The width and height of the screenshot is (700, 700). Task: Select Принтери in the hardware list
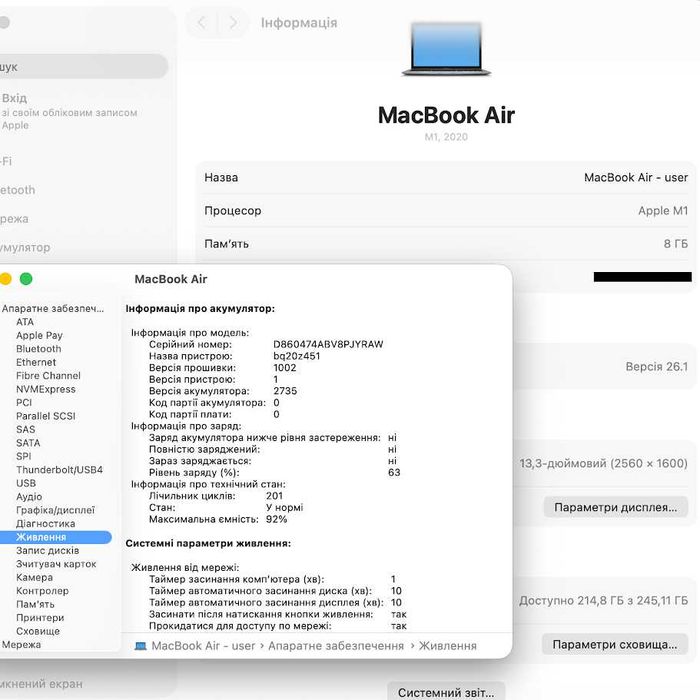pos(40,618)
